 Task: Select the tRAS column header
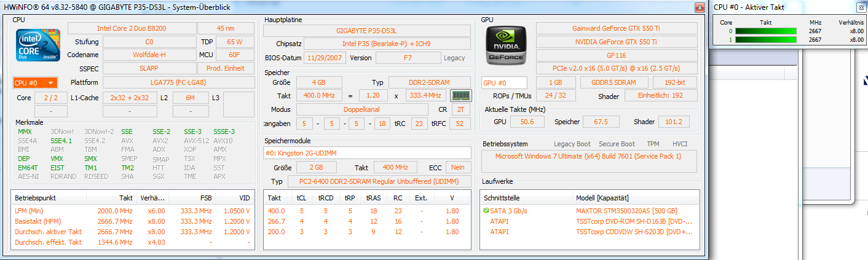pos(373,198)
